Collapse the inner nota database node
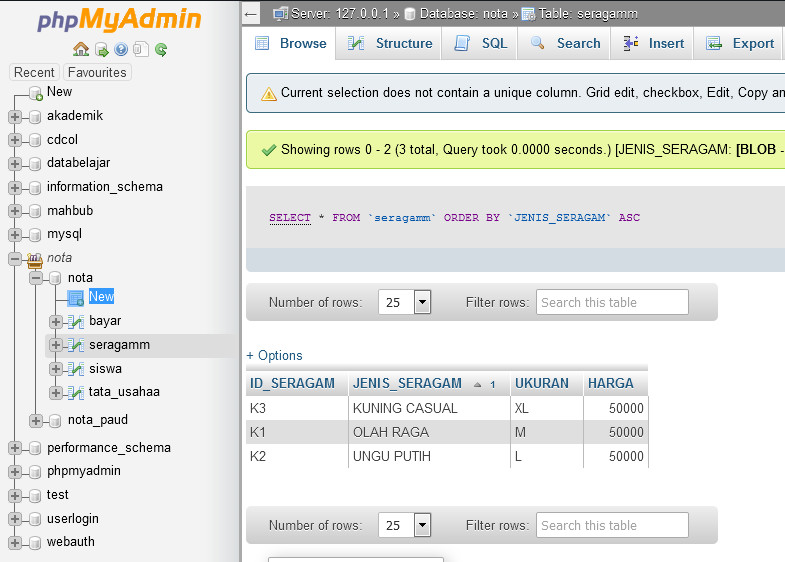The width and height of the screenshot is (785, 562). 36,278
